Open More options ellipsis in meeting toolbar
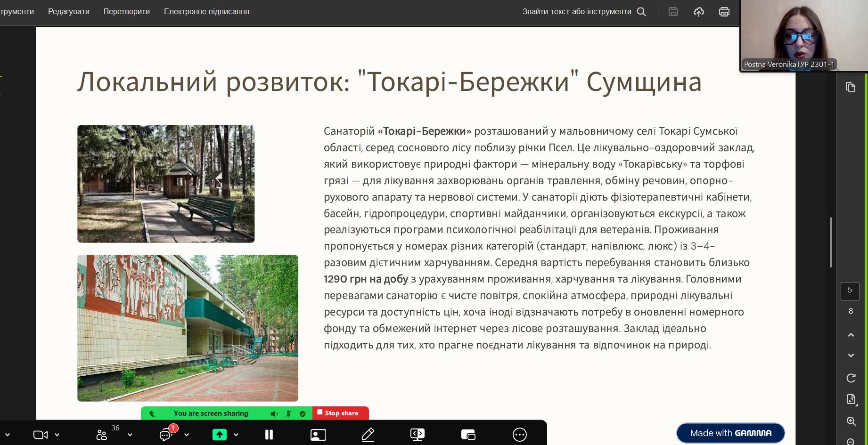 [519, 435]
